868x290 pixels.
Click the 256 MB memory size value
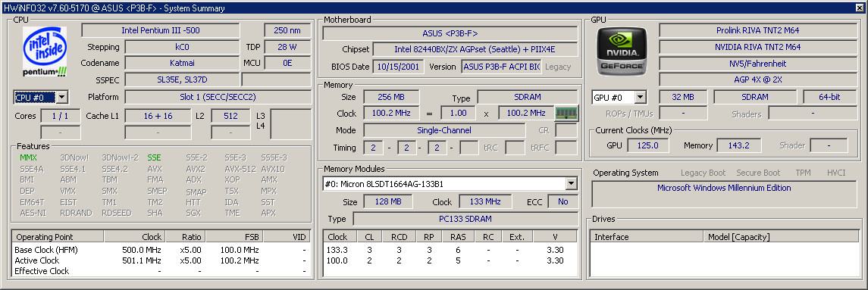tap(391, 97)
